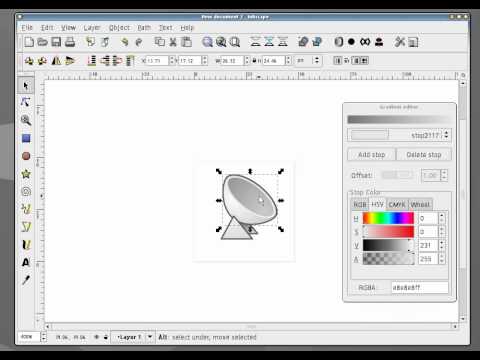Screen dimensions: 480x360
Task: Select the Spiral tool
Action: [26, 191]
